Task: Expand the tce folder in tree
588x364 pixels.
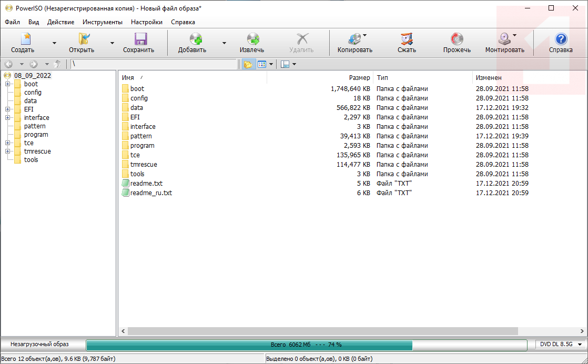Action: [7, 143]
